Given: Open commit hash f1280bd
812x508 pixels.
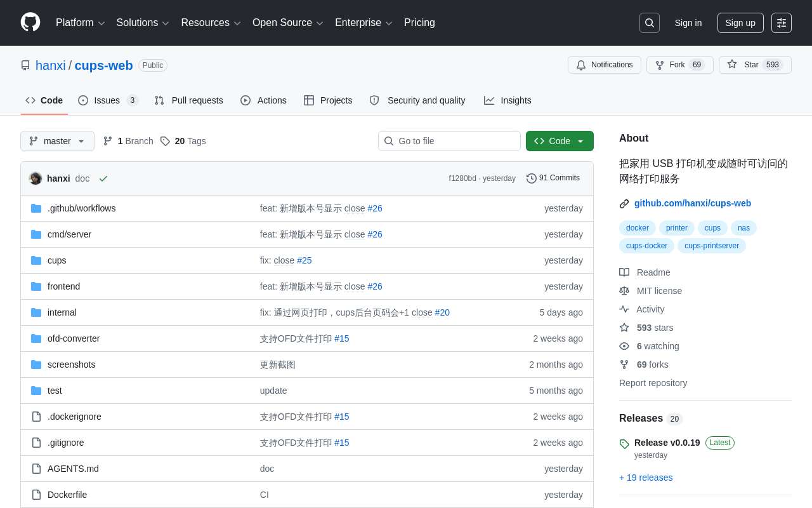Looking at the screenshot, I should pyautogui.click(x=462, y=178).
